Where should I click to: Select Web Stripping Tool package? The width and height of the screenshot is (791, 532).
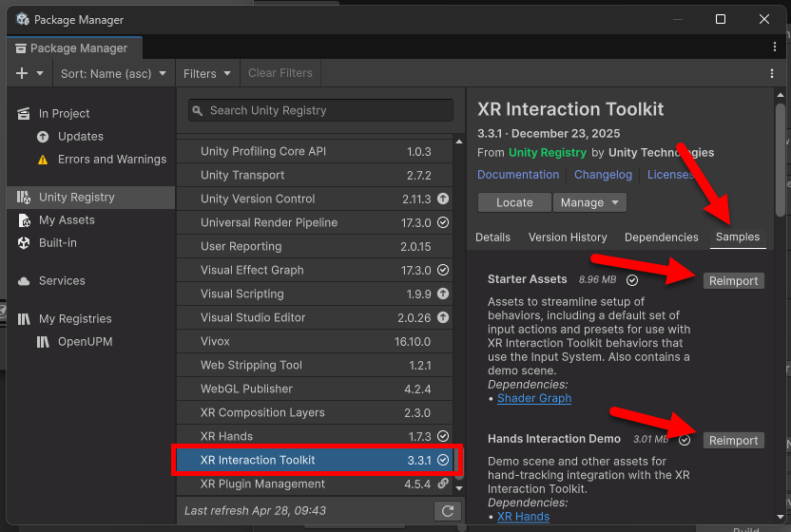pyautogui.click(x=315, y=365)
